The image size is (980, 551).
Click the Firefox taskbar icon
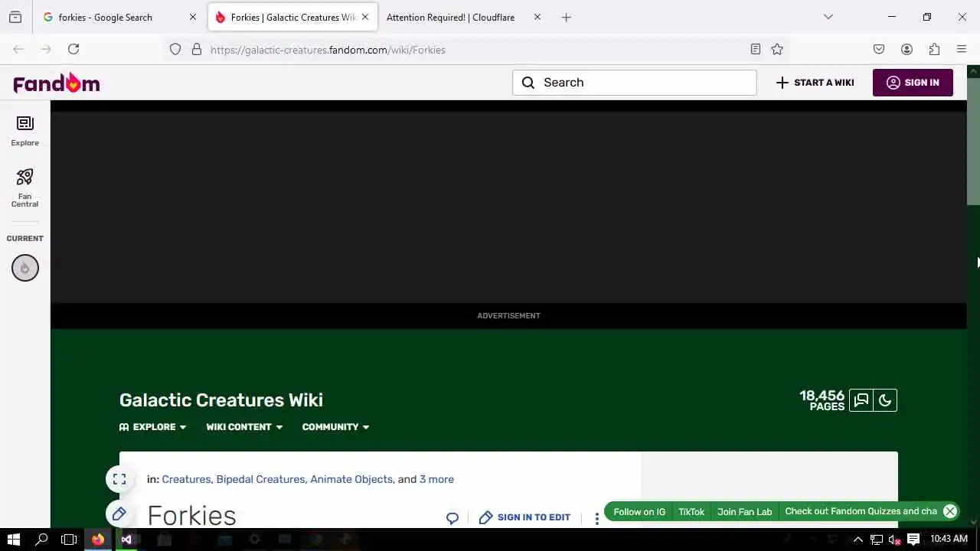(x=98, y=540)
